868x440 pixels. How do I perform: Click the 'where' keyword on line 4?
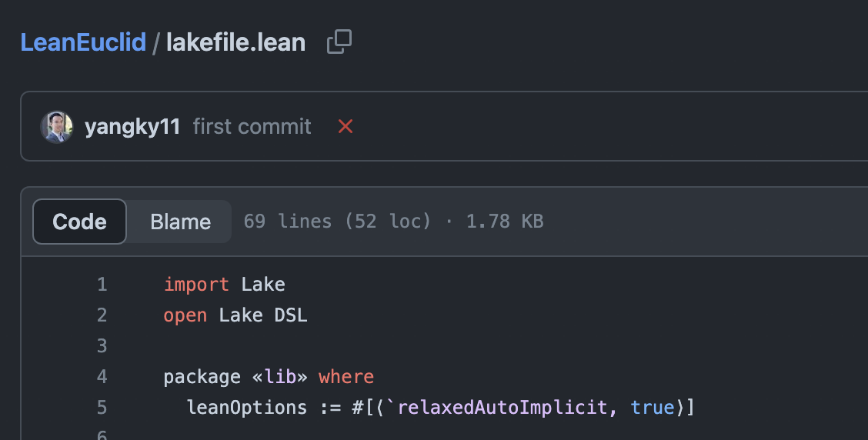346,377
